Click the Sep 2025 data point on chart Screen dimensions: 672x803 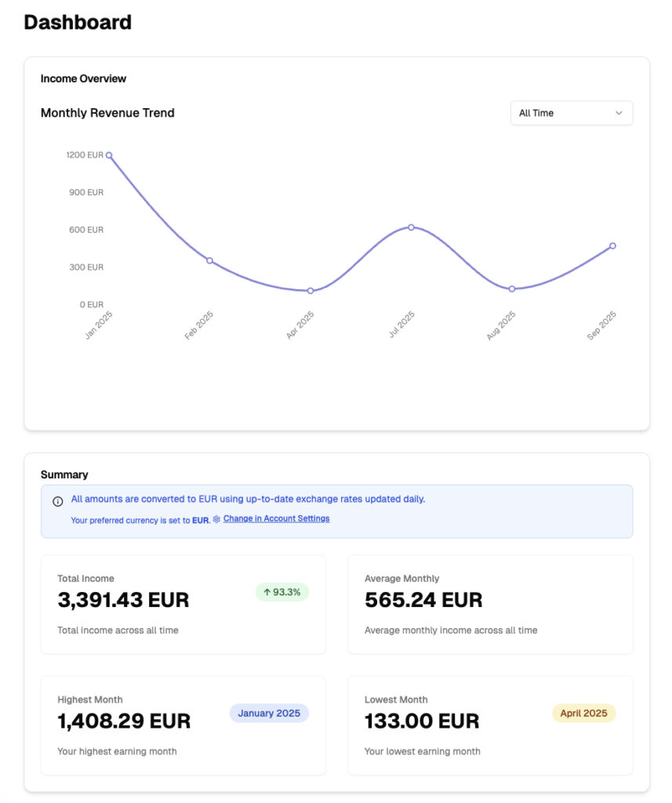point(612,246)
